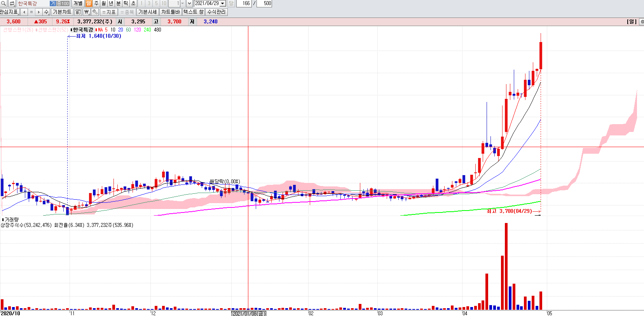Click the 2021/01/08(금) timeline date marker
This screenshot has width=644, height=316.
[249, 313]
